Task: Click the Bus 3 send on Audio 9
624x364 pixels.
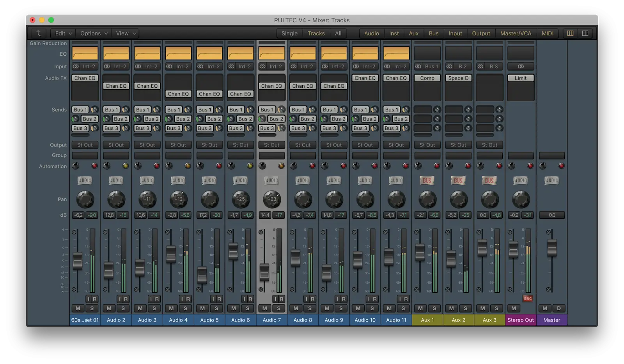Action: [330, 128]
